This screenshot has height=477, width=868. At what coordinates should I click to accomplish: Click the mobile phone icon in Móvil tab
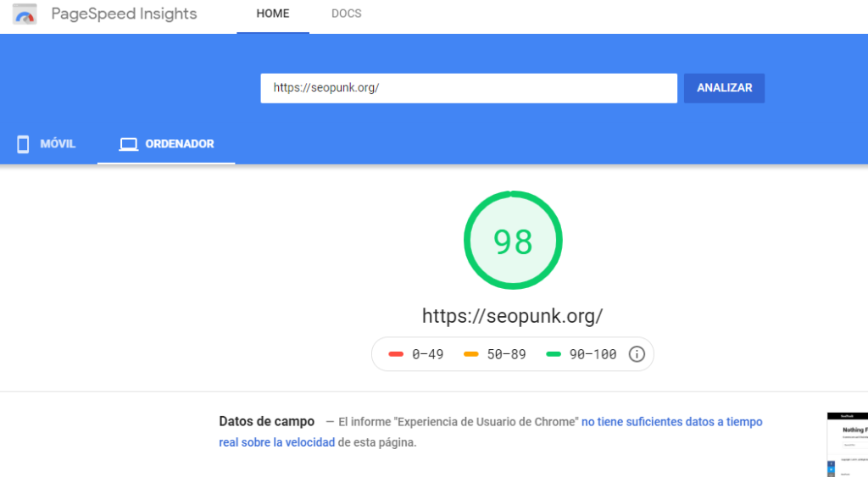[23, 144]
